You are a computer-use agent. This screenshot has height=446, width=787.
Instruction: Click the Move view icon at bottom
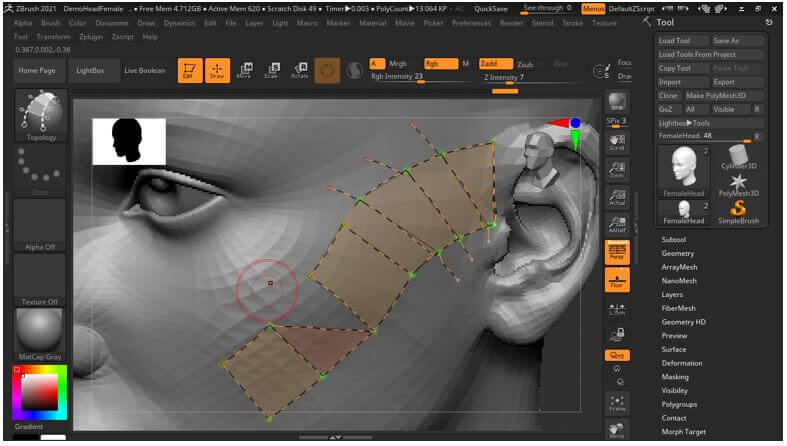[617, 430]
